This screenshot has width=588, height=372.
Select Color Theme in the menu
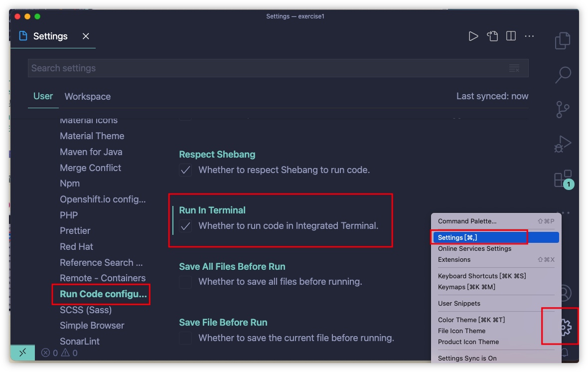(471, 320)
